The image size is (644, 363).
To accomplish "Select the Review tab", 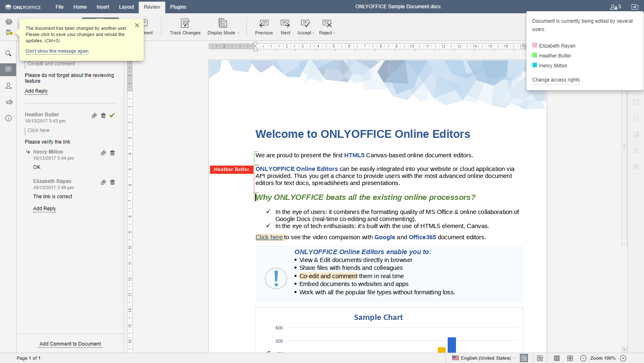I will (x=152, y=7).
